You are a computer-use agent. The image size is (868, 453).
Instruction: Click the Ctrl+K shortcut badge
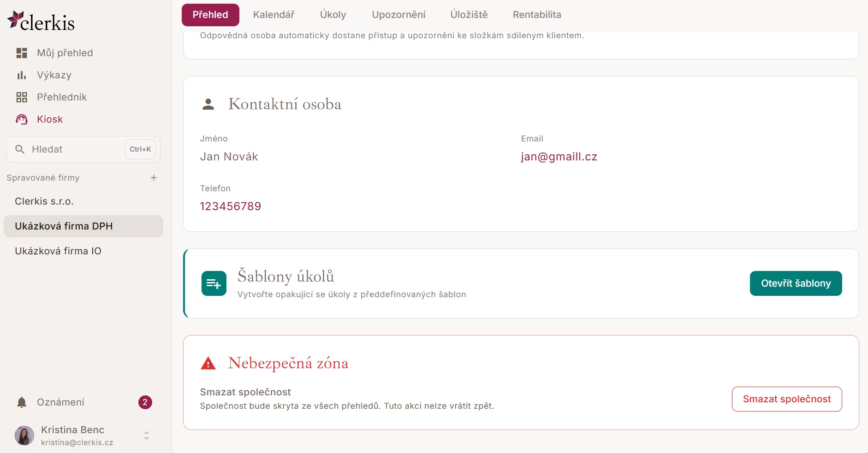(140, 149)
